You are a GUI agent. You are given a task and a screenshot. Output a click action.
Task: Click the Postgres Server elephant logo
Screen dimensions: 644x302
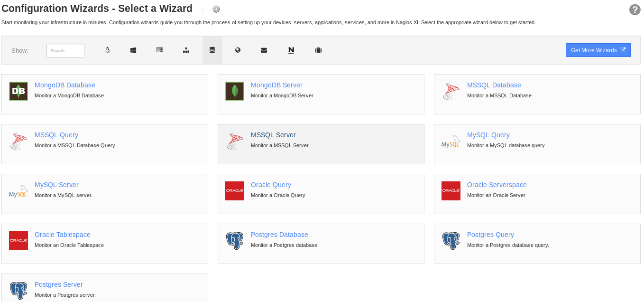coord(18,291)
